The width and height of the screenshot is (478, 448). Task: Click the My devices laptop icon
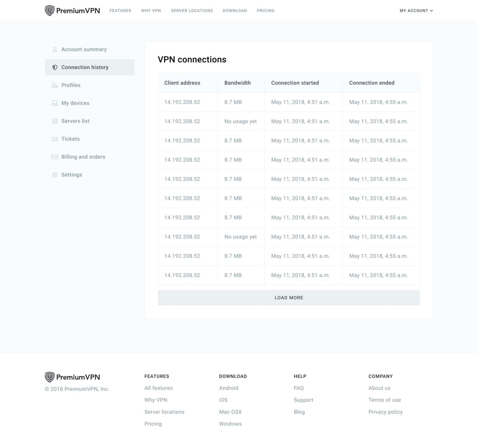pos(54,103)
